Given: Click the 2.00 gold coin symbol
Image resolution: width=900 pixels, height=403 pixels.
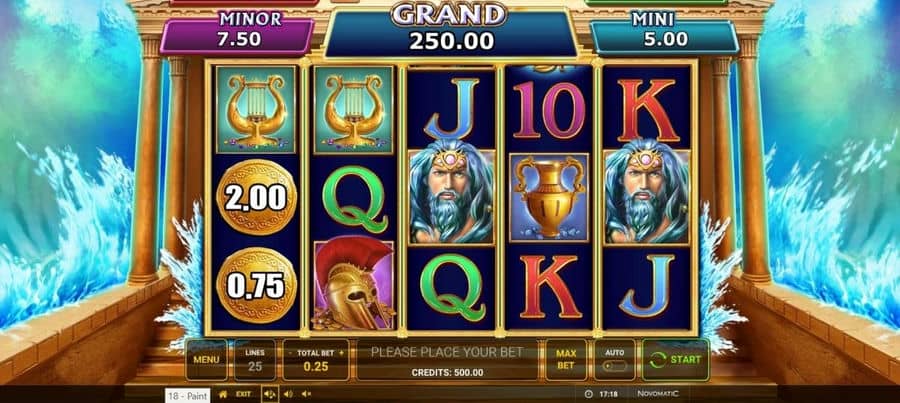Looking at the screenshot, I should 256,197.
